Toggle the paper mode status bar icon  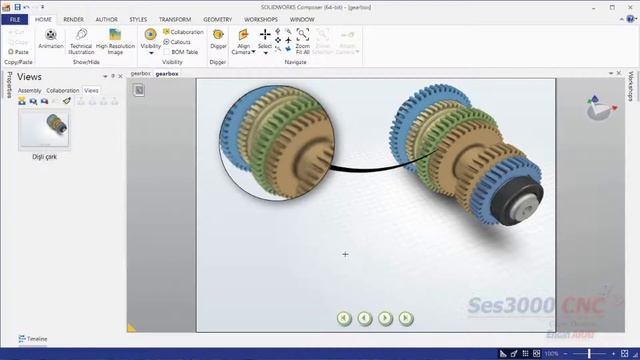(536, 353)
